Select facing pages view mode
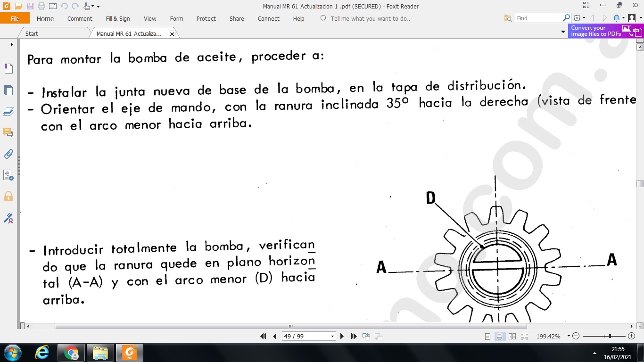This screenshot has width=644, height=362. click(x=512, y=336)
